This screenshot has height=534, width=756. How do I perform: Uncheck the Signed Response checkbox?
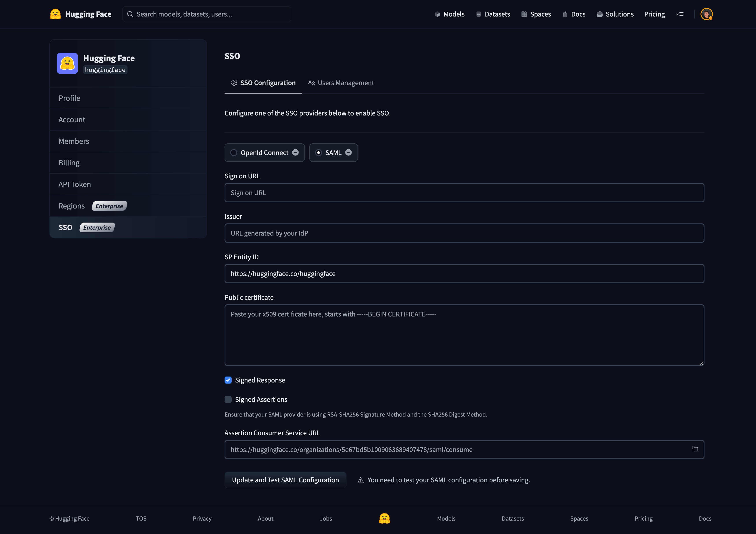pos(228,380)
